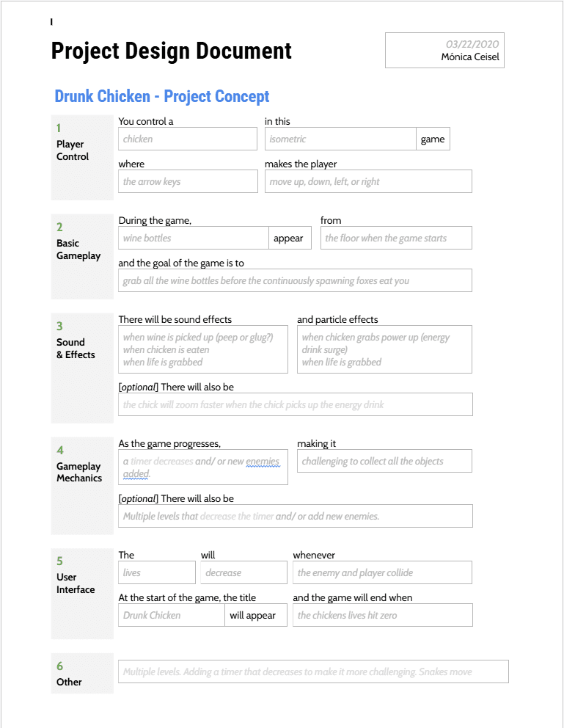Click the 'decrease' field
Image resolution: width=564 pixels, height=728 pixels.
click(244, 572)
